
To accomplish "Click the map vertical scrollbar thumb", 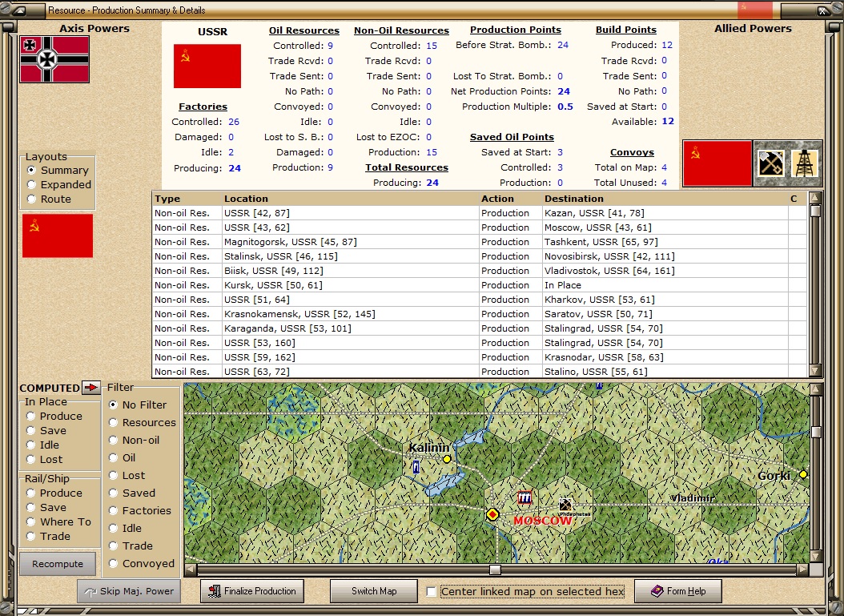I will [816, 432].
